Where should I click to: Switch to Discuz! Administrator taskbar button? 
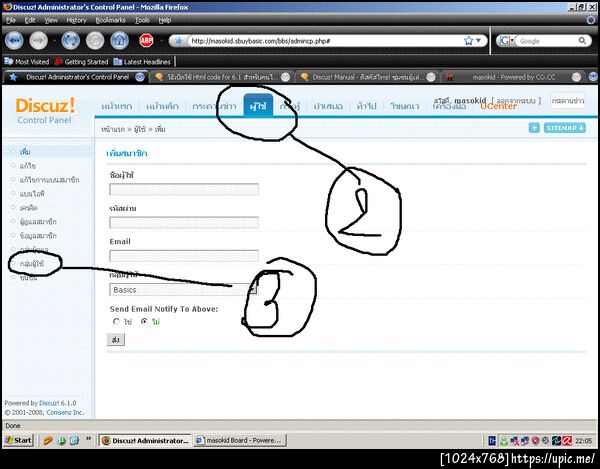(145, 440)
